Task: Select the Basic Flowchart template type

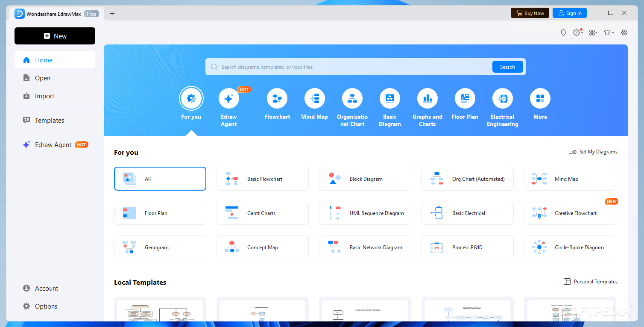Action: (262, 179)
